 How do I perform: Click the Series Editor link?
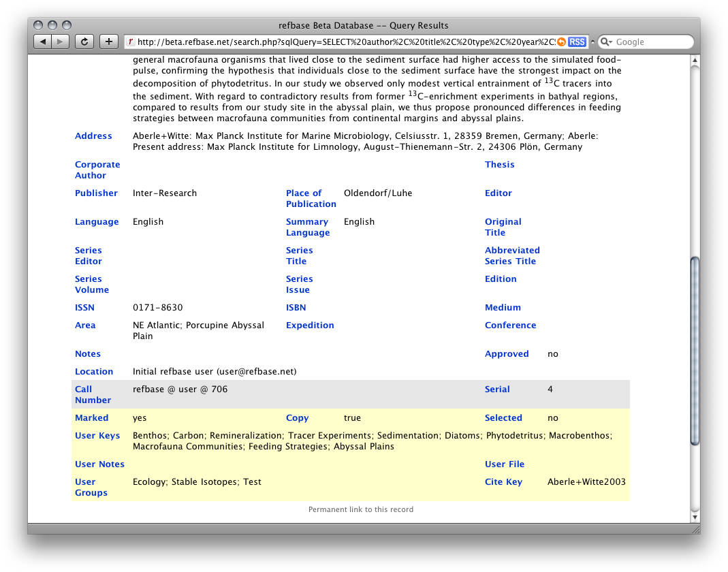click(89, 256)
